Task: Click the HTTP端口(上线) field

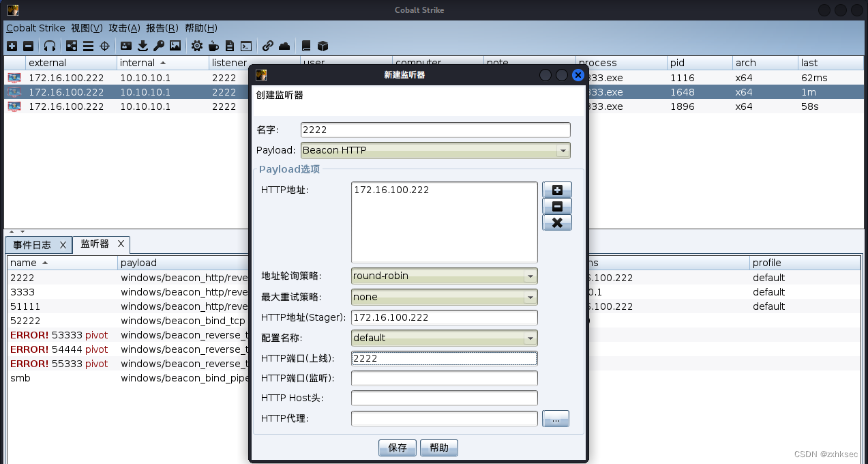Action: (445, 358)
